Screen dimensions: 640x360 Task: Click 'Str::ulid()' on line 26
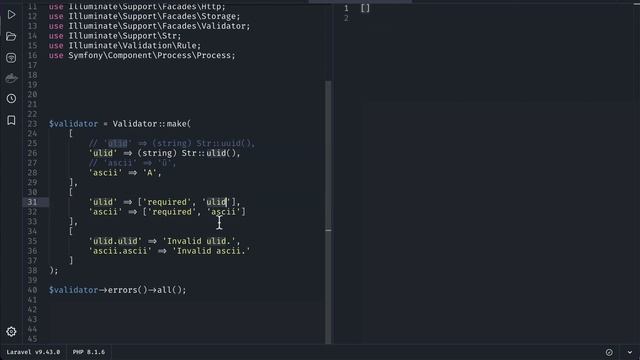point(209,153)
